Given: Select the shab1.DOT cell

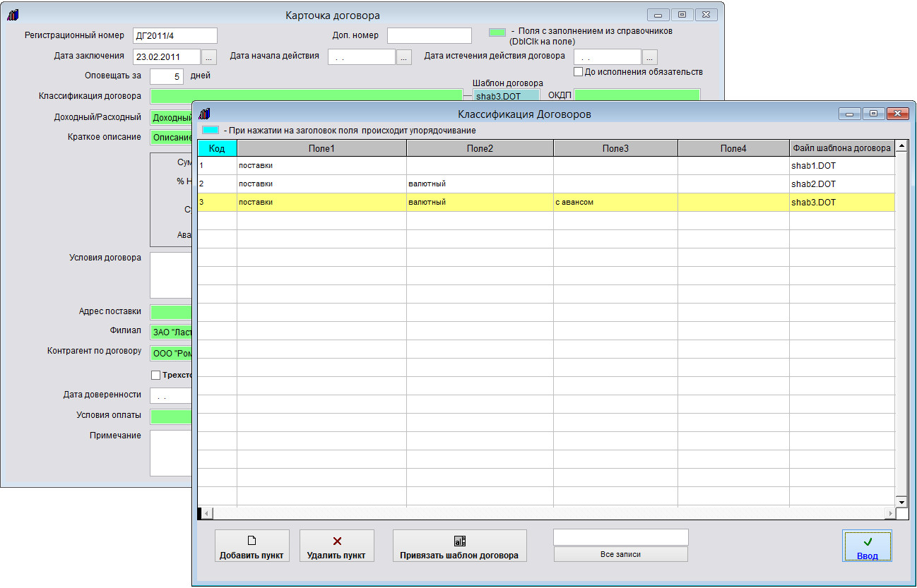Looking at the screenshot, I should [x=842, y=166].
